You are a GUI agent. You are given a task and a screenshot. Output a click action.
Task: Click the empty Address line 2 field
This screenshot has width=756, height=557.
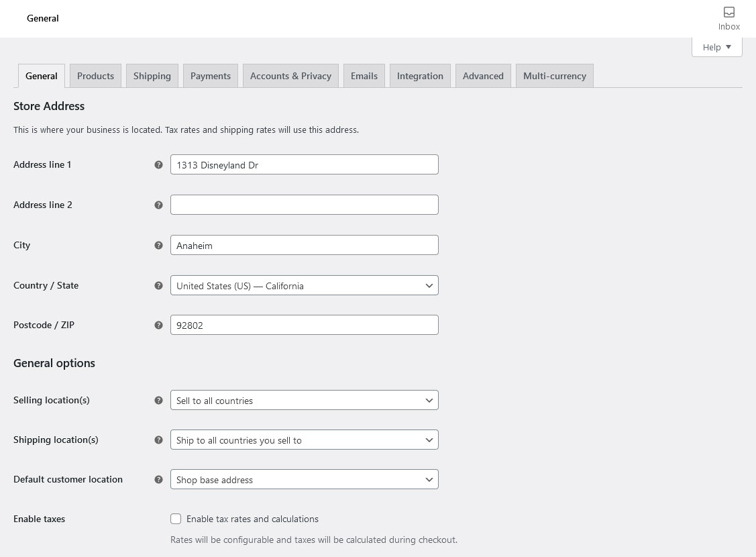pos(305,205)
